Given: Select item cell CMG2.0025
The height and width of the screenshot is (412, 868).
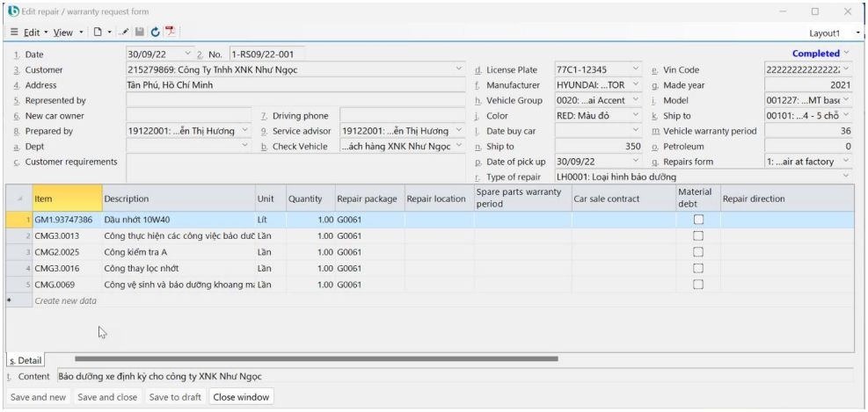Looking at the screenshot, I should [67, 252].
